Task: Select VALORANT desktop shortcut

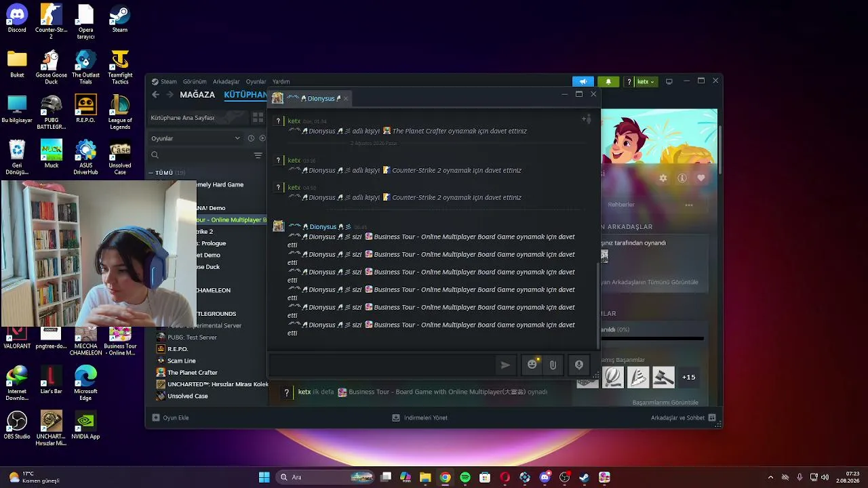Action: [x=17, y=337]
